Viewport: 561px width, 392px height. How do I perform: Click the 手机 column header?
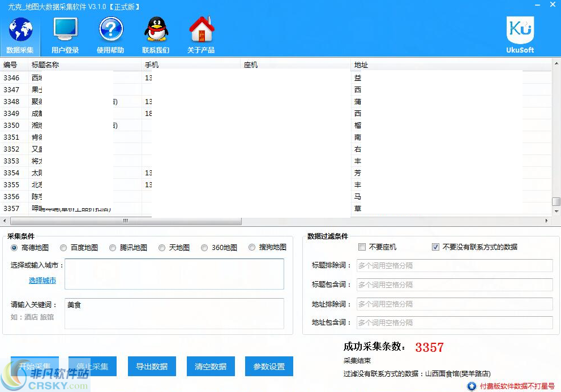191,64
